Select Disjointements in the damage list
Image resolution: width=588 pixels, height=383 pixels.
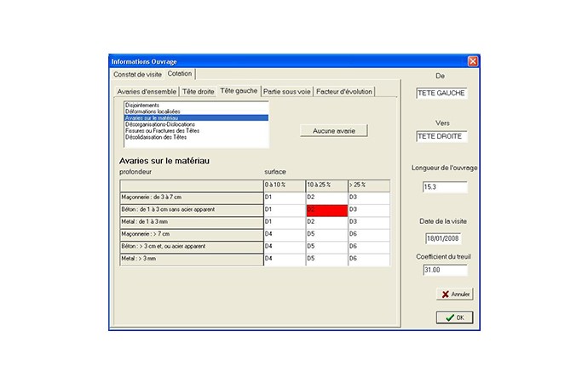pyautogui.click(x=141, y=105)
